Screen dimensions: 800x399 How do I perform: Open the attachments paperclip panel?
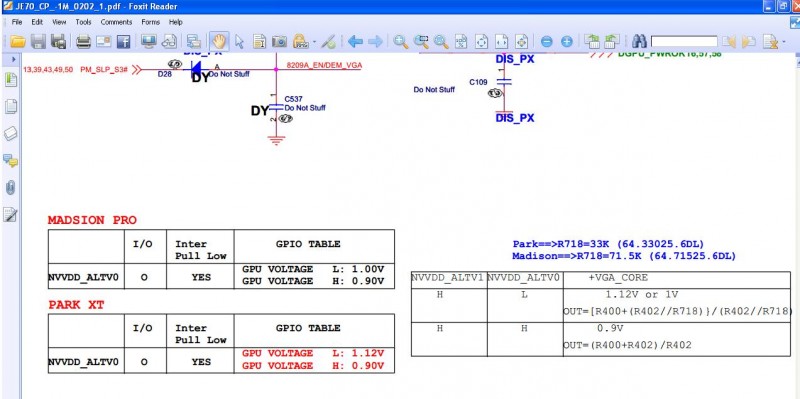pyautogui.click(x=10, y=187)
